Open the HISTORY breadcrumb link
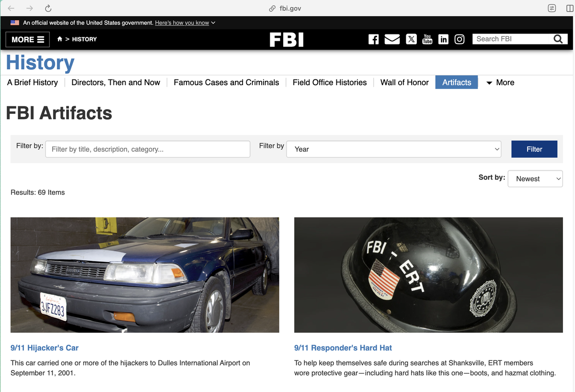 pyautogui.click(x=84, y=39)
